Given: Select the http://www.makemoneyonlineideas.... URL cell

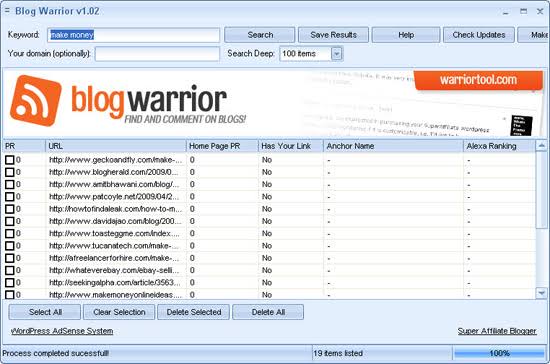Looking at the screenshot, I should [115, 295].
